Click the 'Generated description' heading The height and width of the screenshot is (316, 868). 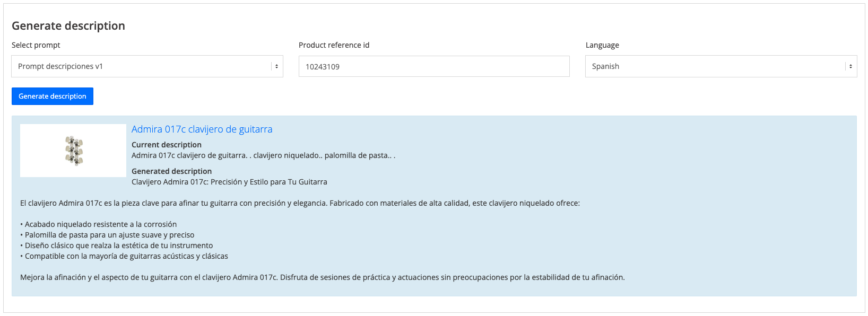pyautogui.click(x=171, y=171)
